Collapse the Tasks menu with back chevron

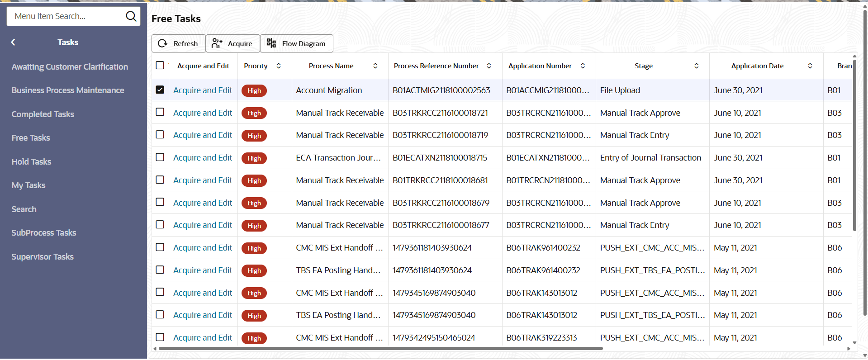pos(13,42)
